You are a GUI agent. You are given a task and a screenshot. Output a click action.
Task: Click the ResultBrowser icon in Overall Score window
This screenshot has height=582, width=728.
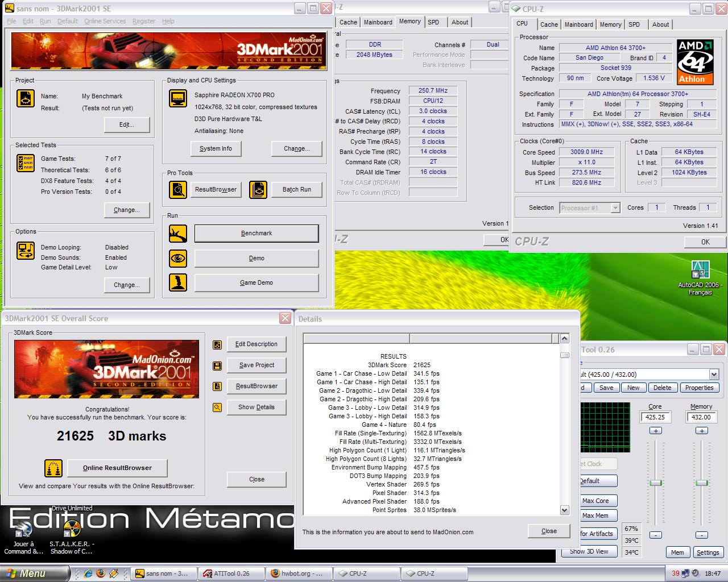click(217, 386)
